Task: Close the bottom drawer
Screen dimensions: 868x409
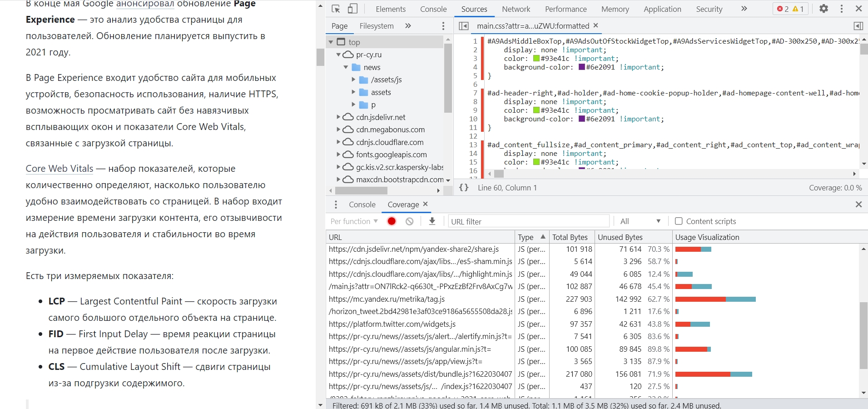Action: point(858,204)
